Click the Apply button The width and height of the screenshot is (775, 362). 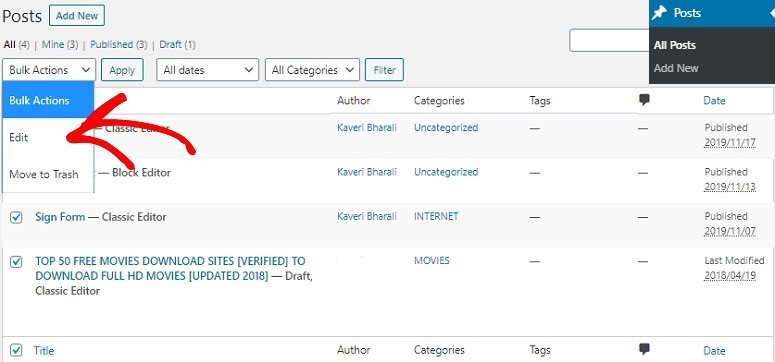point(122,70)
